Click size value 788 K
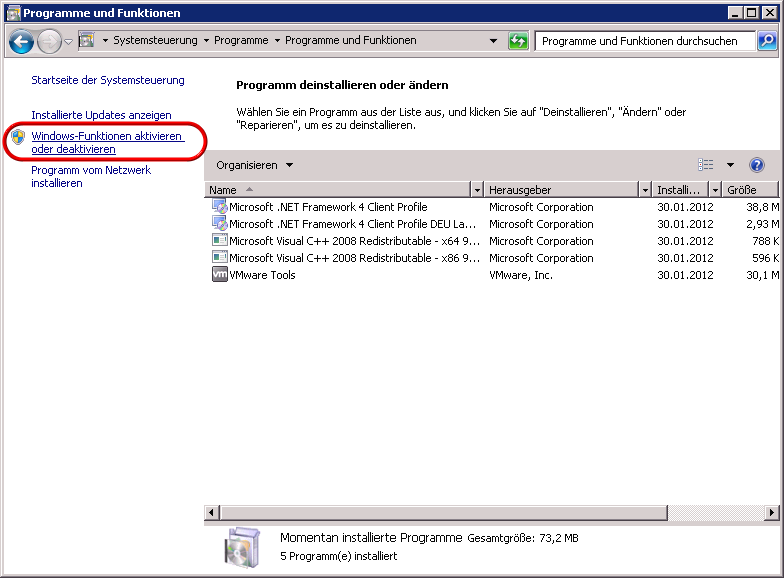 (x=766, y=240)
